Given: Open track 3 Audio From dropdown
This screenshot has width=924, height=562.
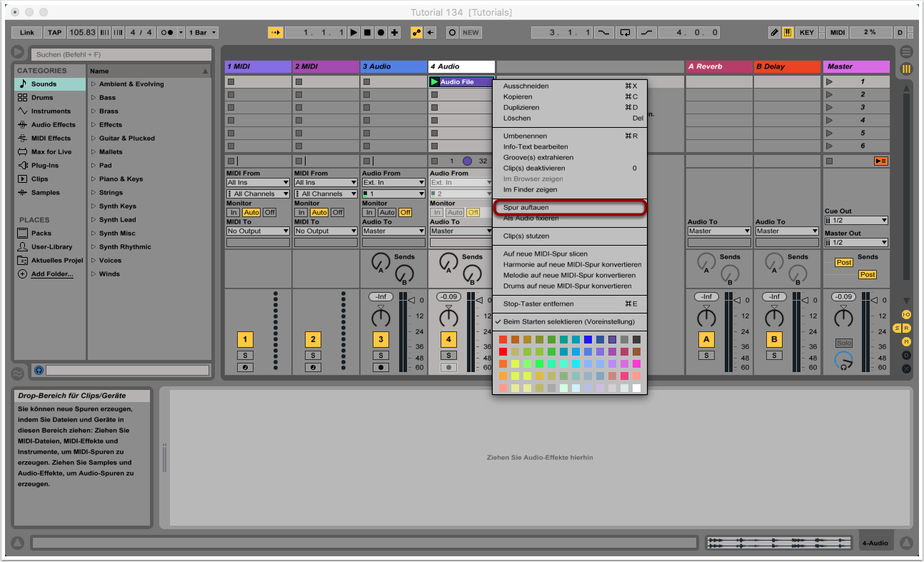Looking at the screenshot, I should (x=393, y=183).
